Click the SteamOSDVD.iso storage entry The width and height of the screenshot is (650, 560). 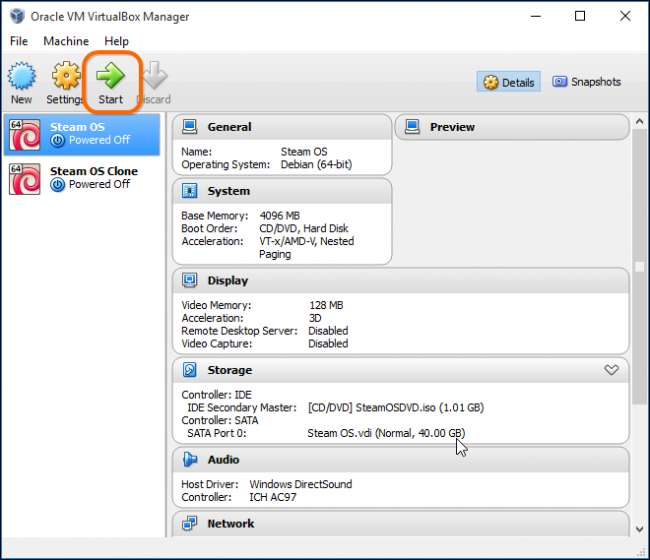(396, 407)
